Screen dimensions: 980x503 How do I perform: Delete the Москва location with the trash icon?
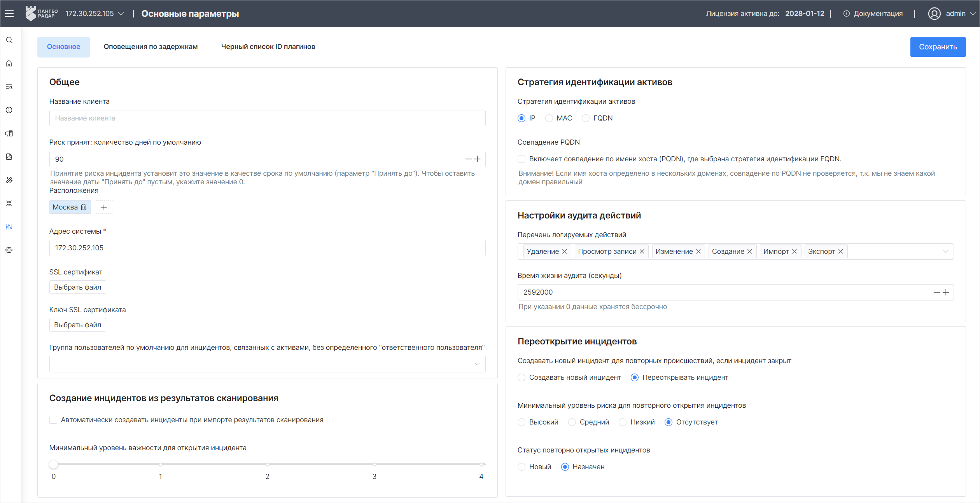pos(84,207)
